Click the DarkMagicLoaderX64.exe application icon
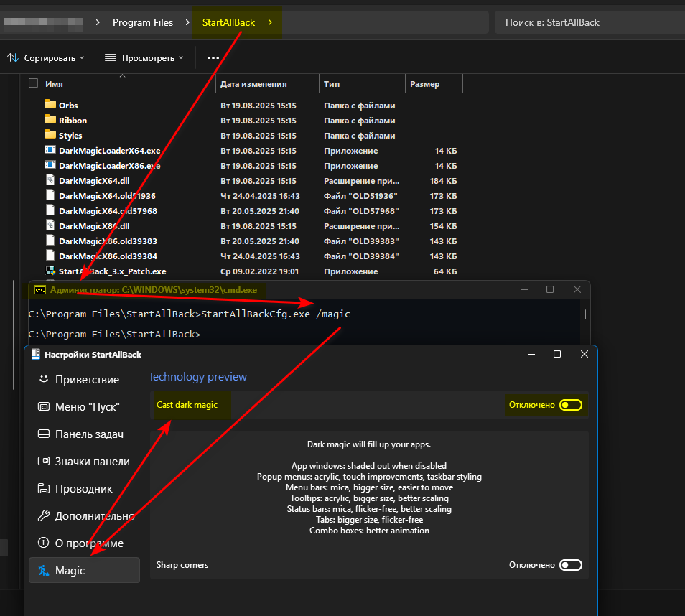This screenshot has width=685, height=616. (50, 150)
